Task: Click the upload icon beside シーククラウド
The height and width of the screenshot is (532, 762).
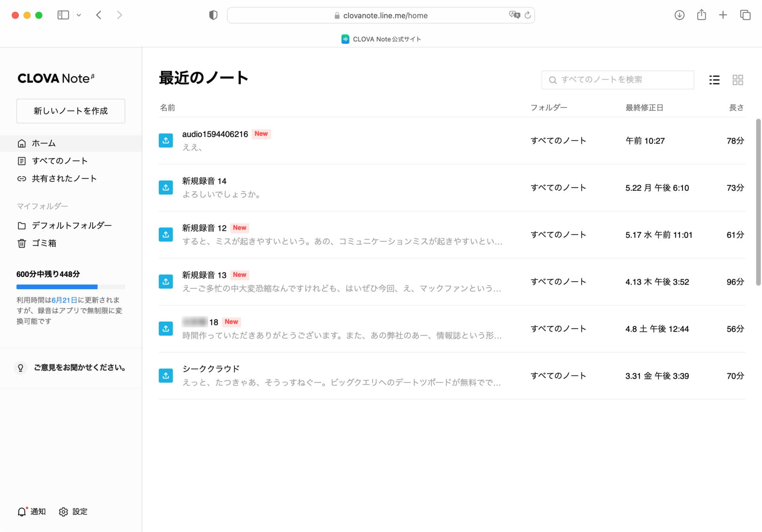Action: click(166, 375)
